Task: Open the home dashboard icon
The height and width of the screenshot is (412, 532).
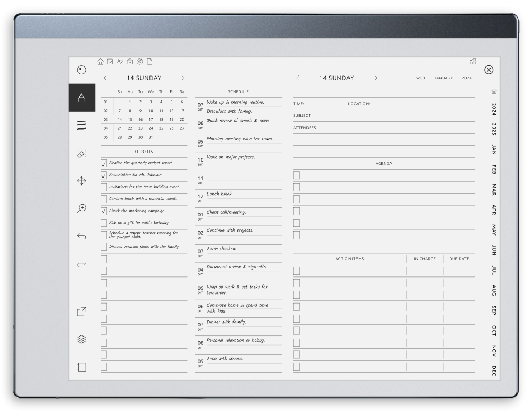Action: tap(100, 62)
